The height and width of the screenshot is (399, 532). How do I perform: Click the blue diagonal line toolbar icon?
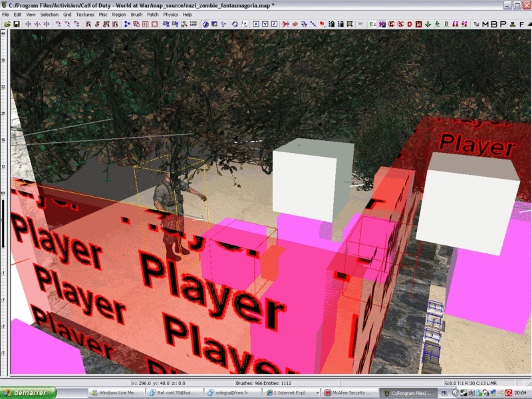tap(313, 24)
